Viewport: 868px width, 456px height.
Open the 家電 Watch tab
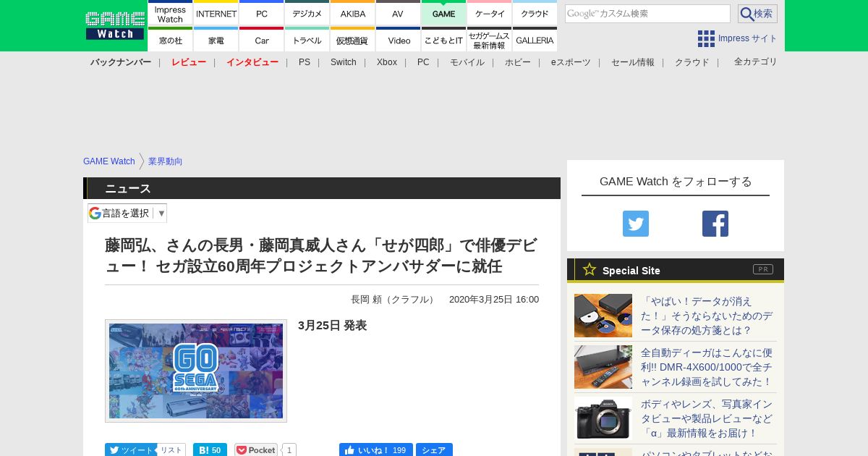[x=216, y=40]
